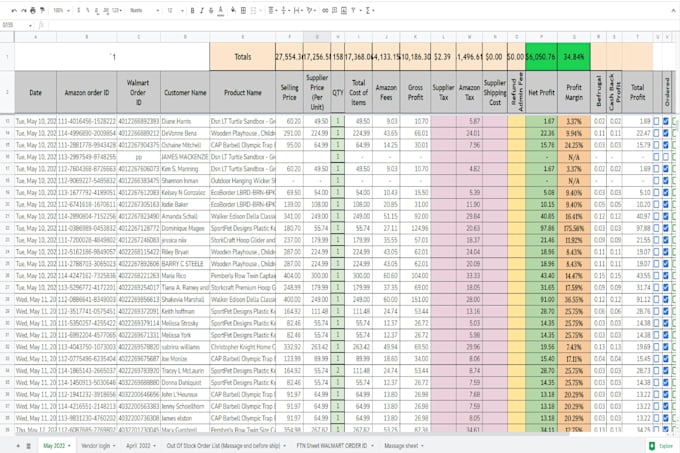The image size is (680, 453).
Task: Format as currency
Action: [78, 10]
